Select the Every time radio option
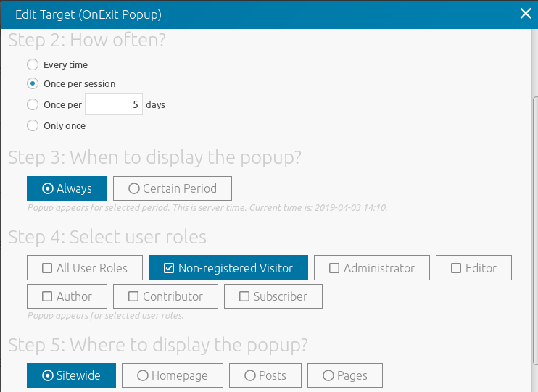 click(33, 64)
